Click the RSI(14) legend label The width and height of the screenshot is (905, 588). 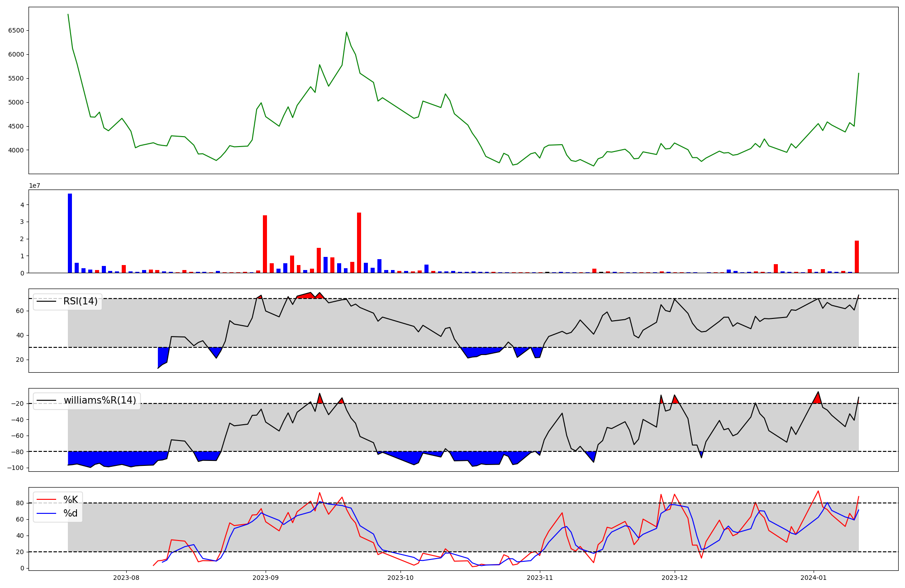[80, 301]
